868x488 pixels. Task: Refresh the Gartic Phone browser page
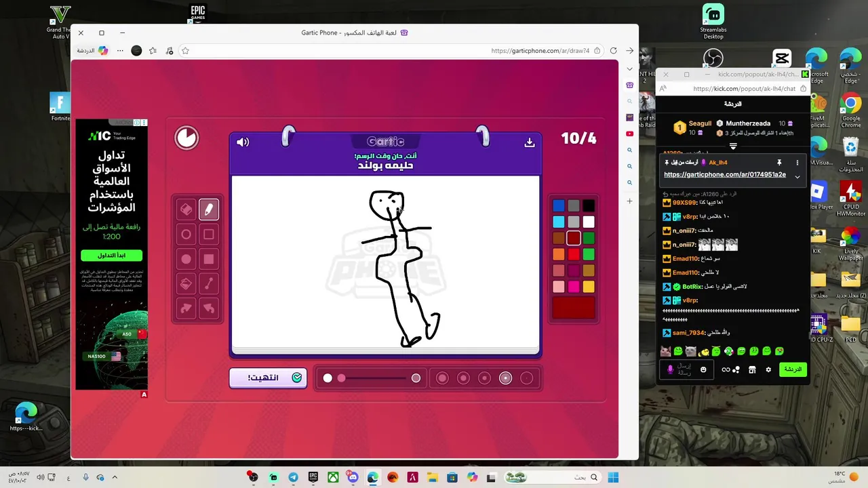click(x=613, y=51)
